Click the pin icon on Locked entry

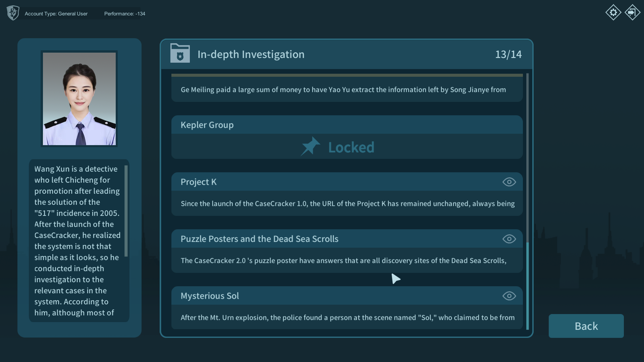pos(310,146)
